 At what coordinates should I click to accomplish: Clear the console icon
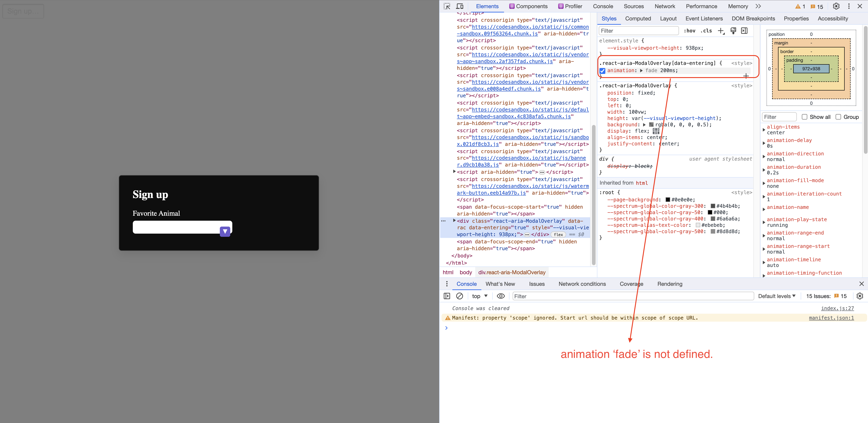[459, 296]
